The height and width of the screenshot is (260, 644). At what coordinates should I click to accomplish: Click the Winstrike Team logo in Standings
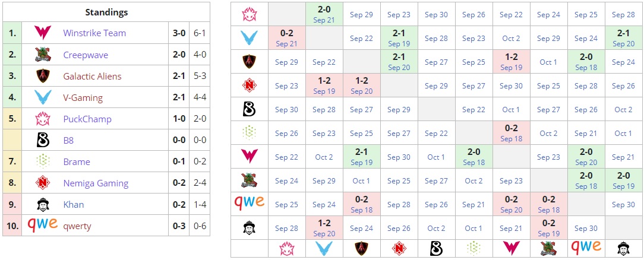click(42, 33)
